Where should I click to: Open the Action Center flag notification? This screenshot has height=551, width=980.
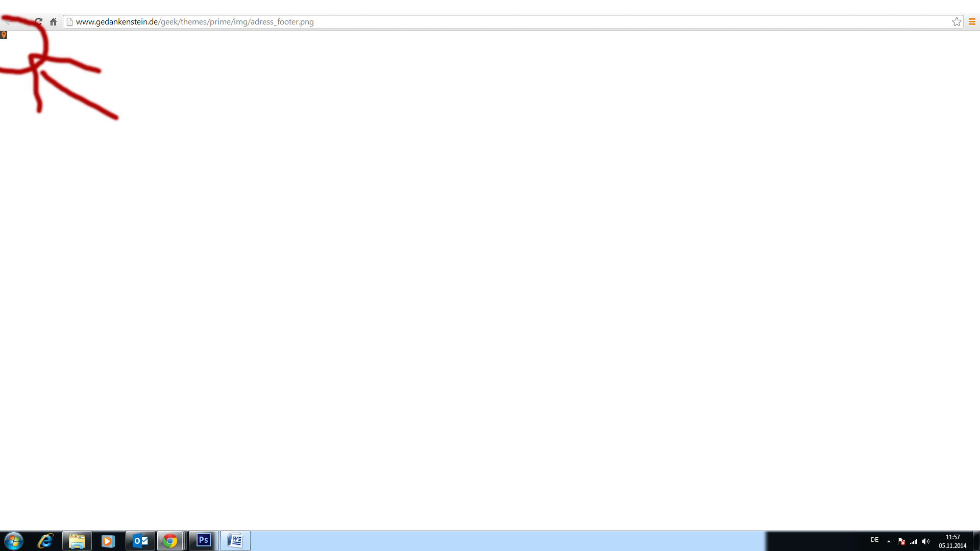pos(901,541)
